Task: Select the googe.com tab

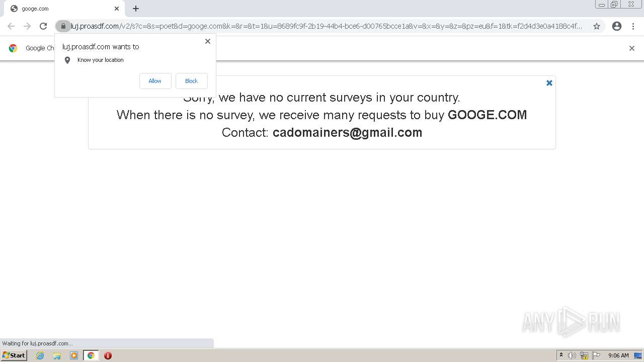Action: click(64, 9)
